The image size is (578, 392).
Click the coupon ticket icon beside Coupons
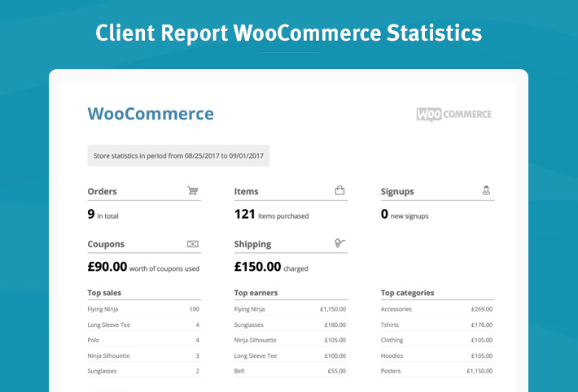193,244
